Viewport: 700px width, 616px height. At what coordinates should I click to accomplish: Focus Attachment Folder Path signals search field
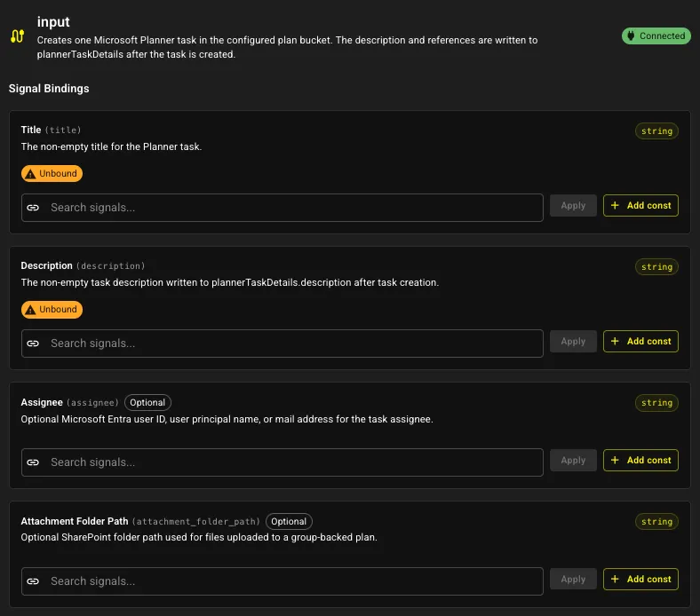click(x=282, y=581)
